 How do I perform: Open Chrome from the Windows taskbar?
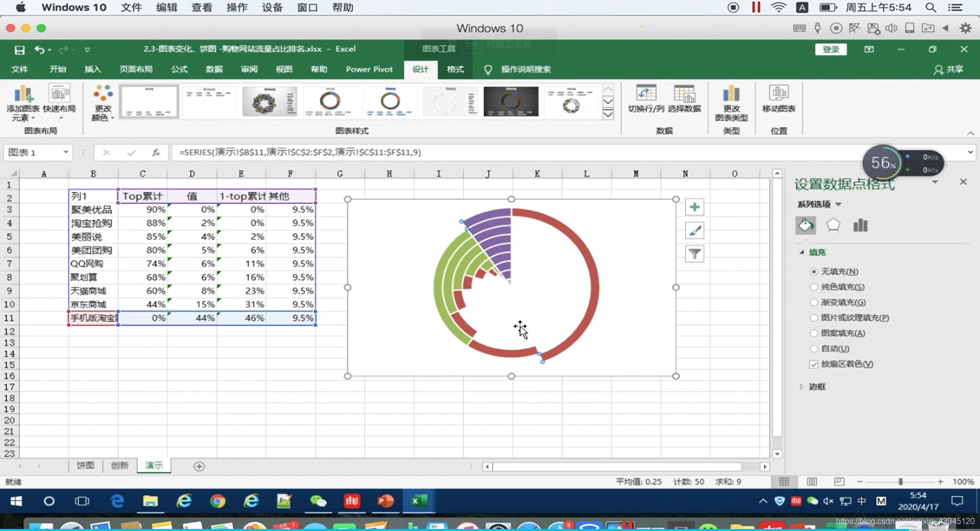pos(217,501)
